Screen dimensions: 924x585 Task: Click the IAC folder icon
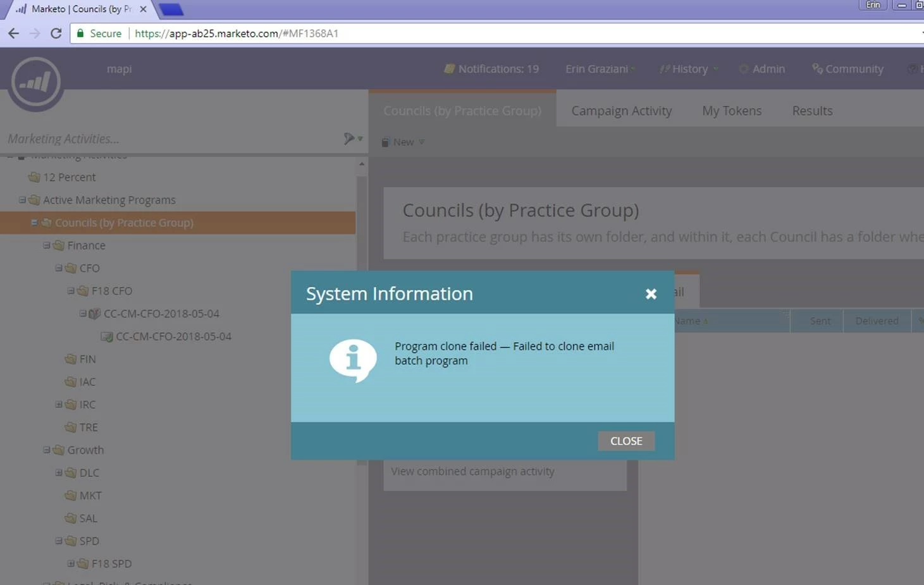[70, 382]
